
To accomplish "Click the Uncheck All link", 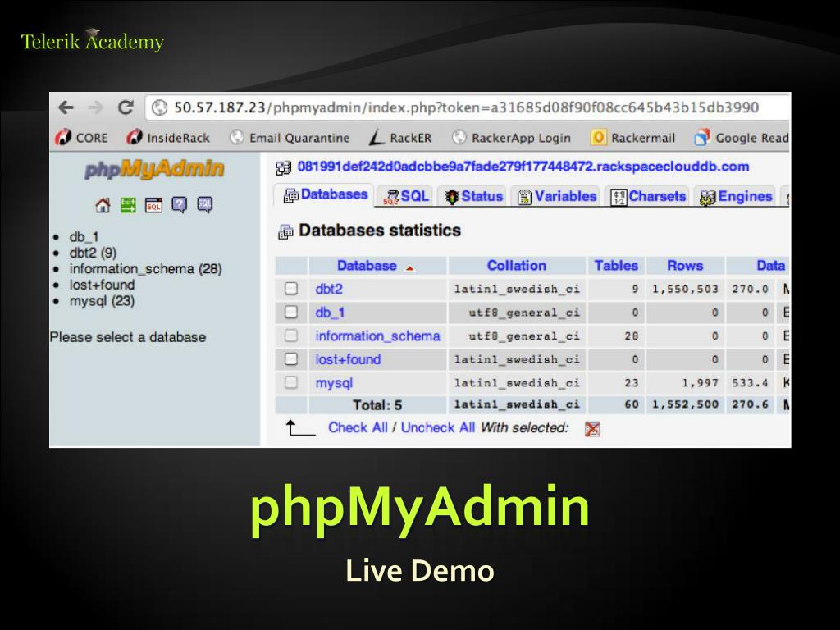I will pyautogui.click(x=438, y=427).
